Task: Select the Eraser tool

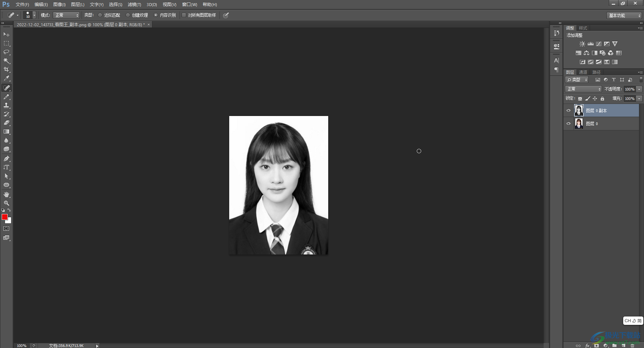Action: pos(6,123)
